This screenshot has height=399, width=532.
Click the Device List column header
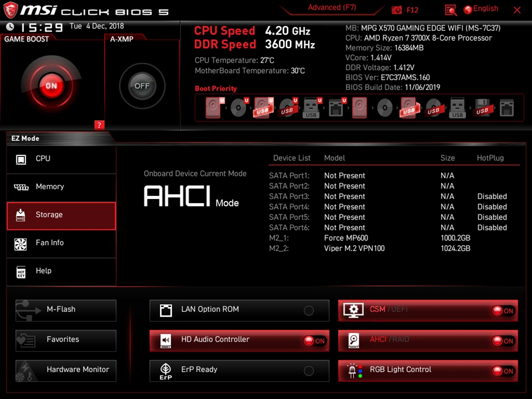point(292,158)
